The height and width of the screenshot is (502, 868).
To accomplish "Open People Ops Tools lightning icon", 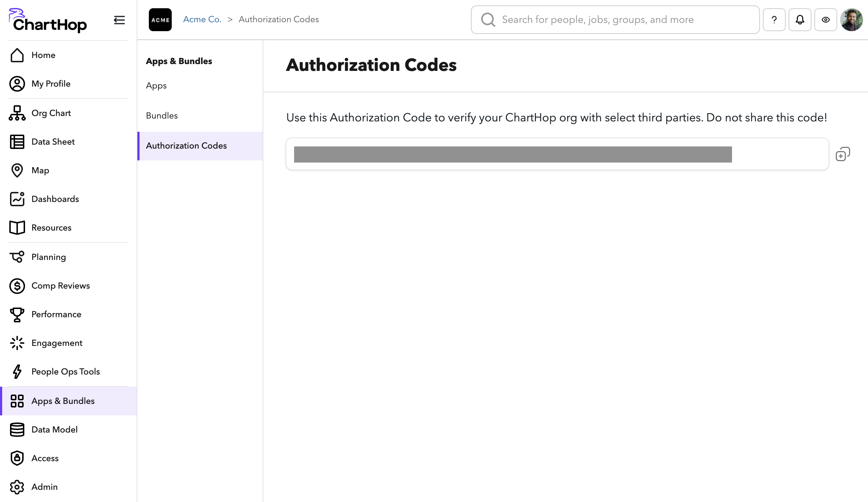I will 17,372.
